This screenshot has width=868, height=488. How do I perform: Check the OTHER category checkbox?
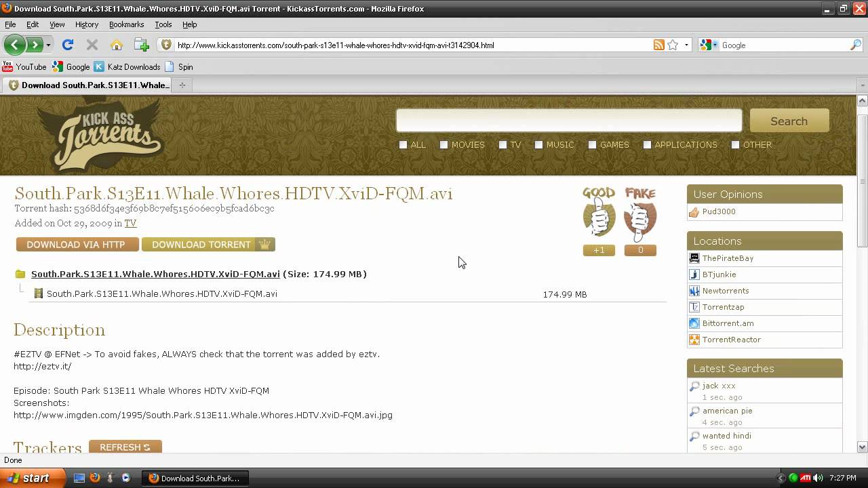[x=736, y=144]
